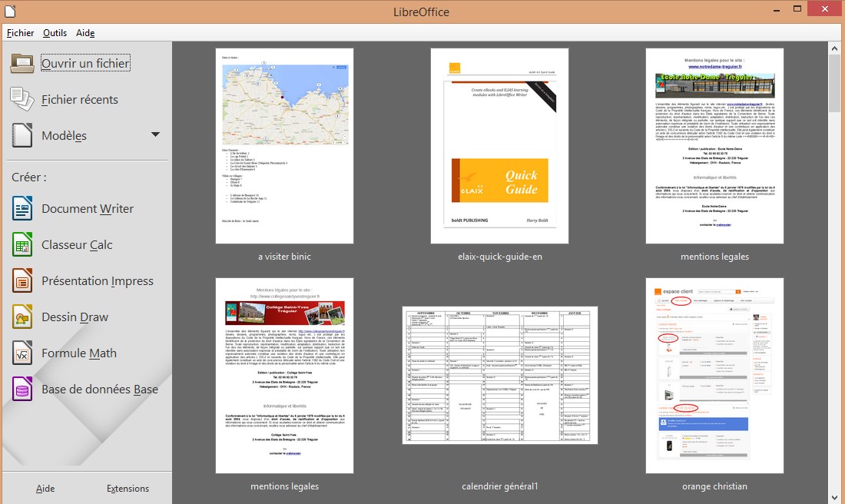
Task: Click the 'elaix-quick-guide-en' file name
Action: pos(499,257)
